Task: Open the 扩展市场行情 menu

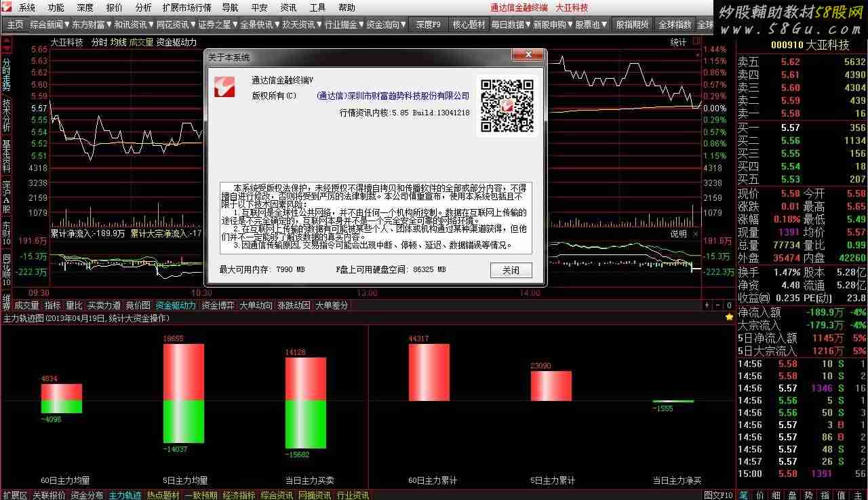Action: [x=186, y=7]
